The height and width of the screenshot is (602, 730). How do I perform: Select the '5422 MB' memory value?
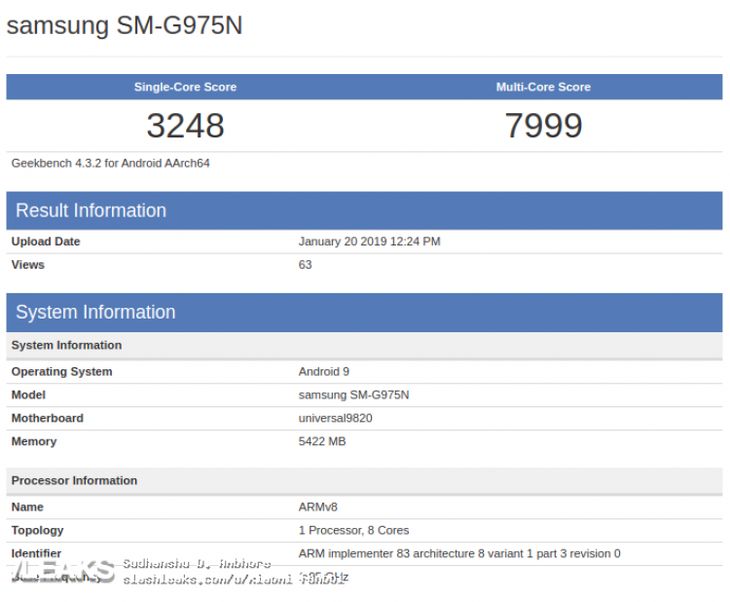[x=322, y=441]
